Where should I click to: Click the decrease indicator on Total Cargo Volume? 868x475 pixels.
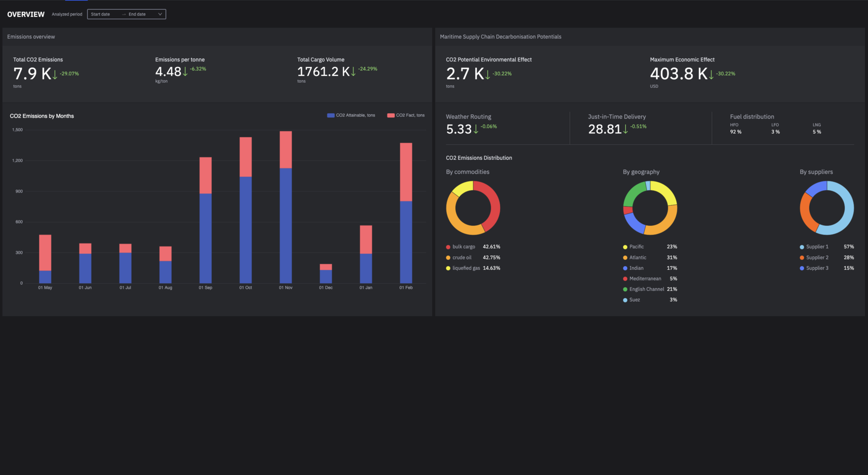353,71
